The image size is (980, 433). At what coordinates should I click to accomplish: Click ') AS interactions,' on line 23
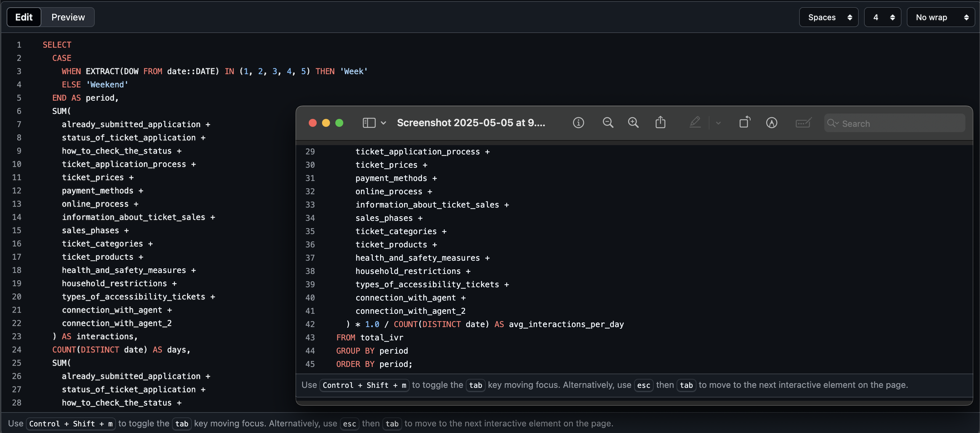point(95,336)
